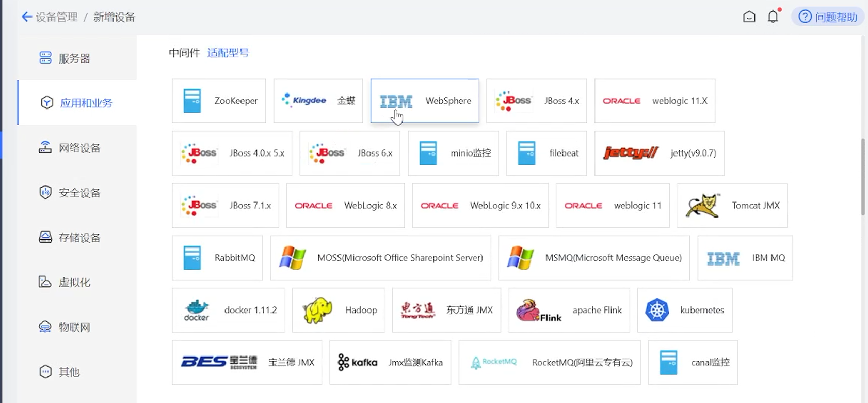Click the 新增设备 breadcrumb text
The height and width of the screenshot is (403, 868).
[114, 17]
